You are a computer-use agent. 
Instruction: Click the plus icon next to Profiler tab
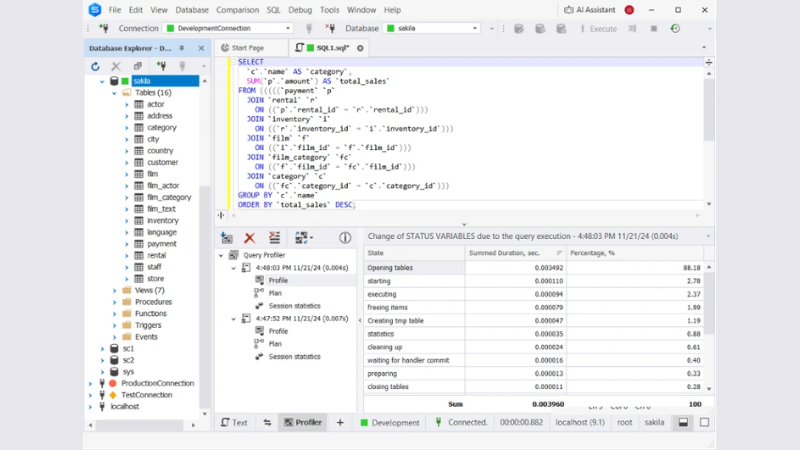(x=340, y=423)
